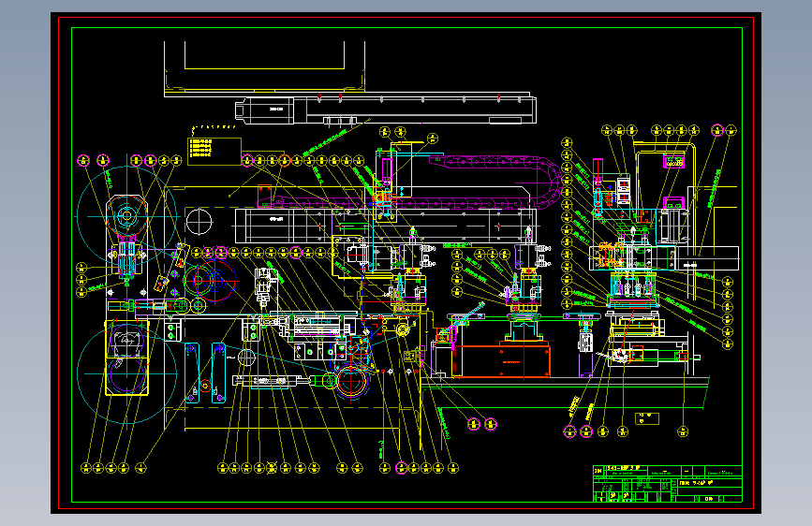Viewport: 812px width, 526px height.
Task: Select the lower cyan reel circle
Action: pyautogui.click(x=126, y=373)
